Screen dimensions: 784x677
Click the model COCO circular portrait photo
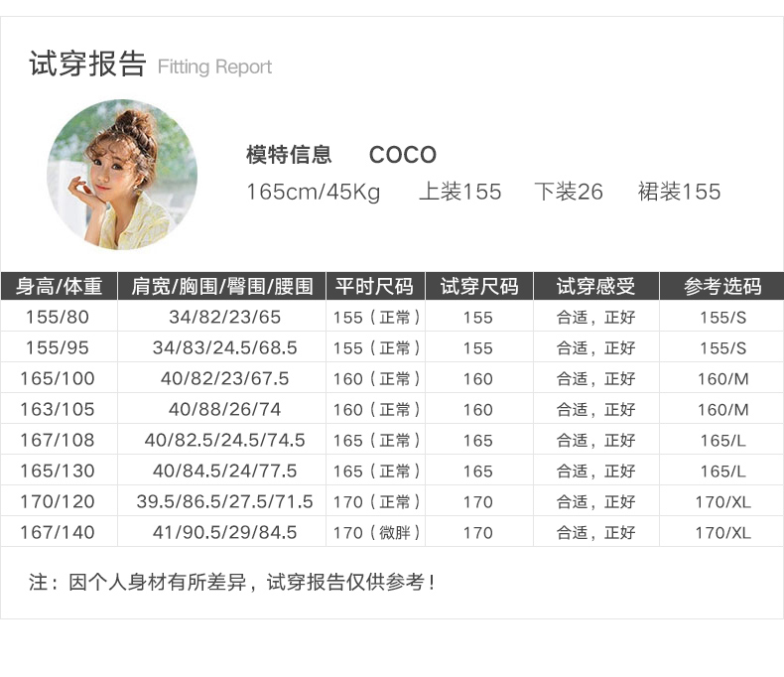click(x=122, y=175)
